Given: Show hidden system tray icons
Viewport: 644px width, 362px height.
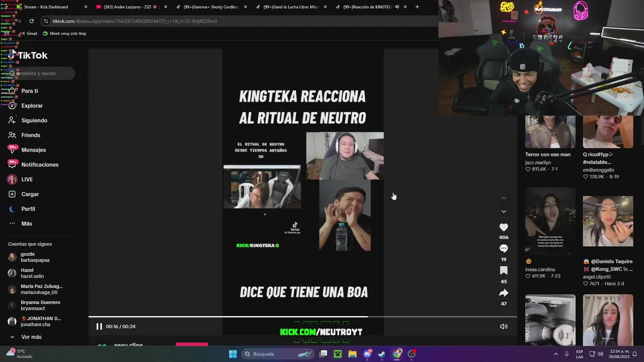Looking at the screenshot, I should point(556,354).
